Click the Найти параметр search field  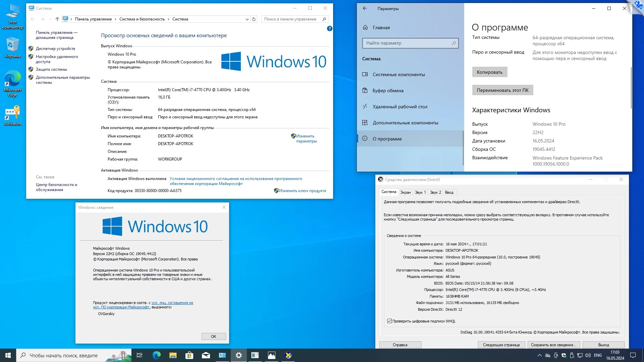click(x=407, y=43)
